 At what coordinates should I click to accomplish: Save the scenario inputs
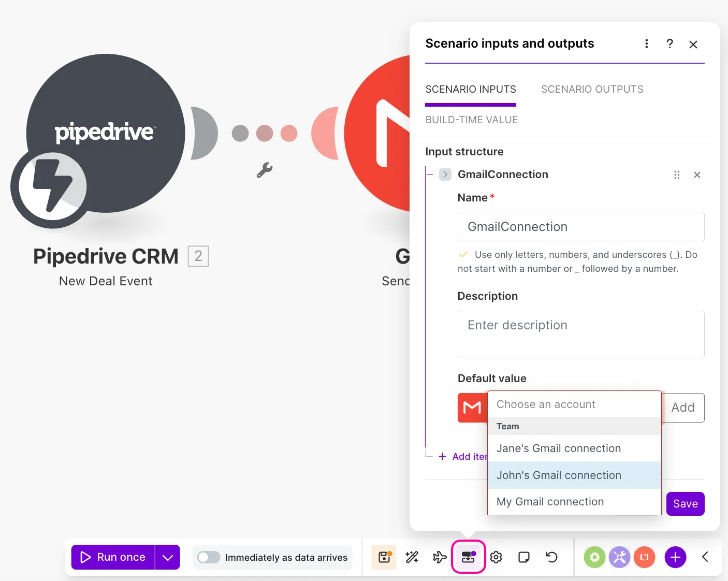coord(686,504)
